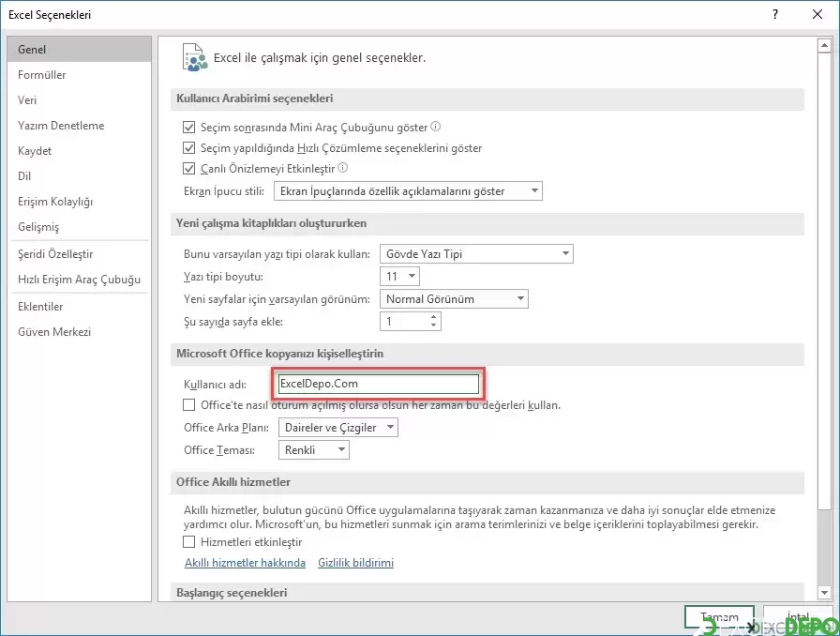Click Yeni çalışma kitaplıkları oluştururken heading
This screenshot has width=840, height=636.
[x=271, y=223]
